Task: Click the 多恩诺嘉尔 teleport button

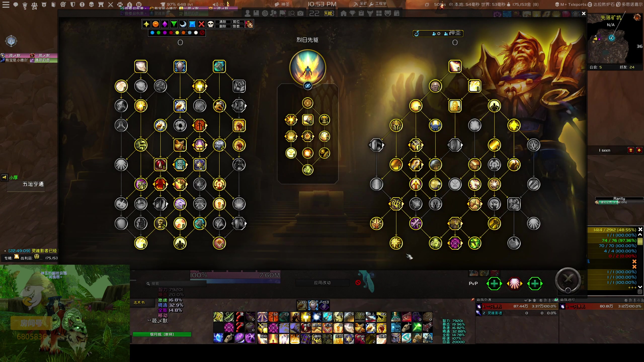Action: [x=629, y=5]
